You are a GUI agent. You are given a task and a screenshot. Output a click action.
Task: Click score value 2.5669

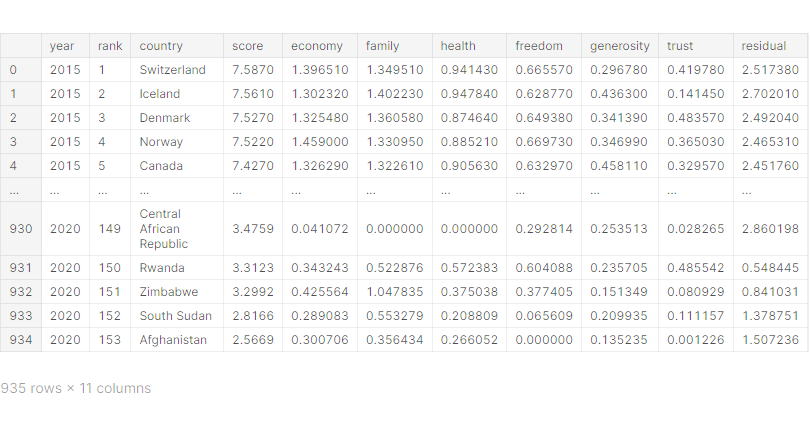click(x=253, y=340)
